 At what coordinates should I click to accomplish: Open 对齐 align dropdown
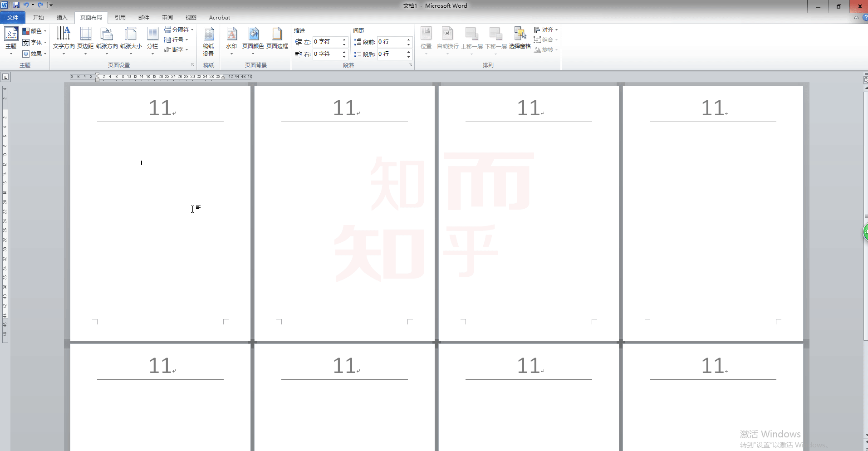coord(546,29)
